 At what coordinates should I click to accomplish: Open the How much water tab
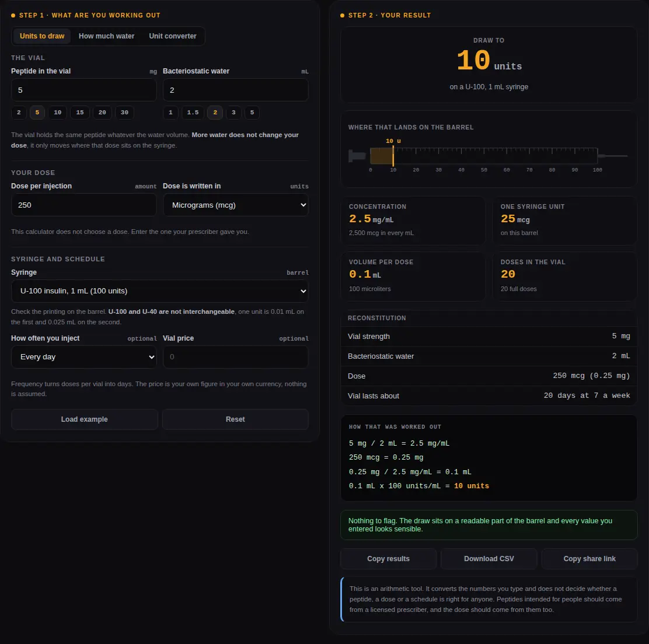(106, 36)
